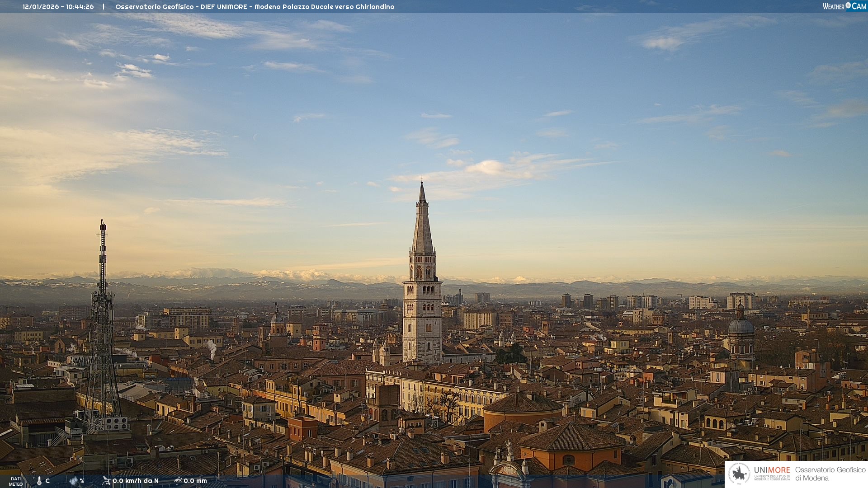
Task: Click the humidity percent symbol
Action: (x=82, y=481)
